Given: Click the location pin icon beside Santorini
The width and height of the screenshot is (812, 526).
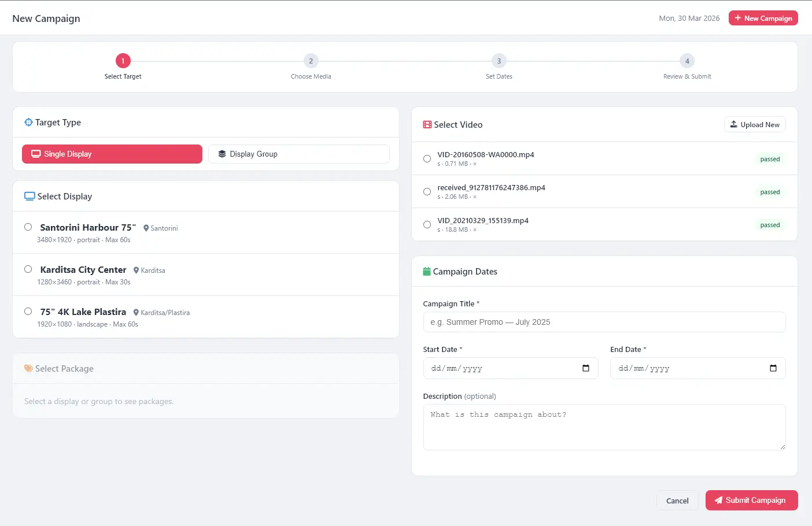Looking at the screenshot, I should (146, 228).
